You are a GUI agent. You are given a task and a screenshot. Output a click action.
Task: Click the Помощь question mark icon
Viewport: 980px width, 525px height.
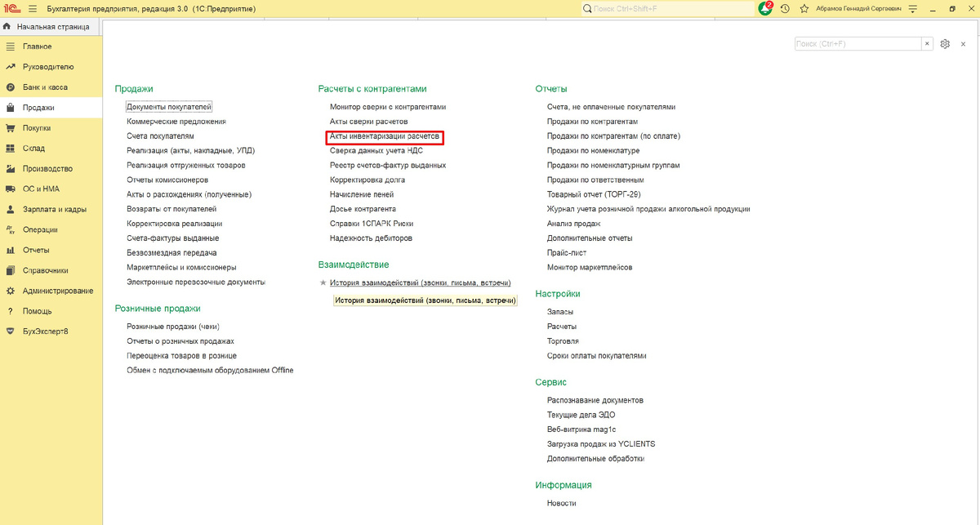coord(10,311)
